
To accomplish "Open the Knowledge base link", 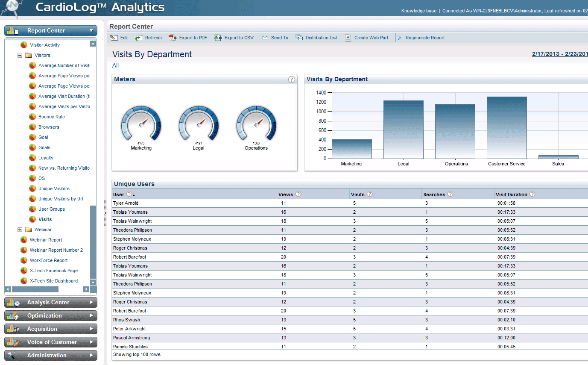I will point(418,11).
